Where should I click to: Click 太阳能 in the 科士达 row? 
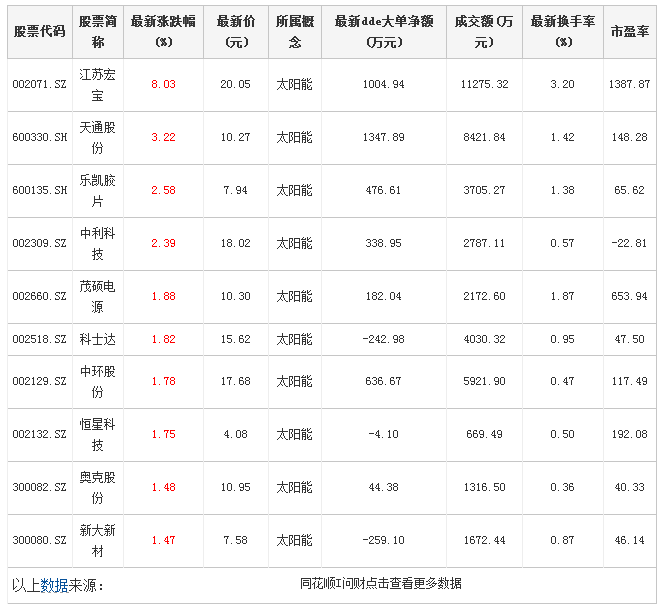[x=294, y=339]
